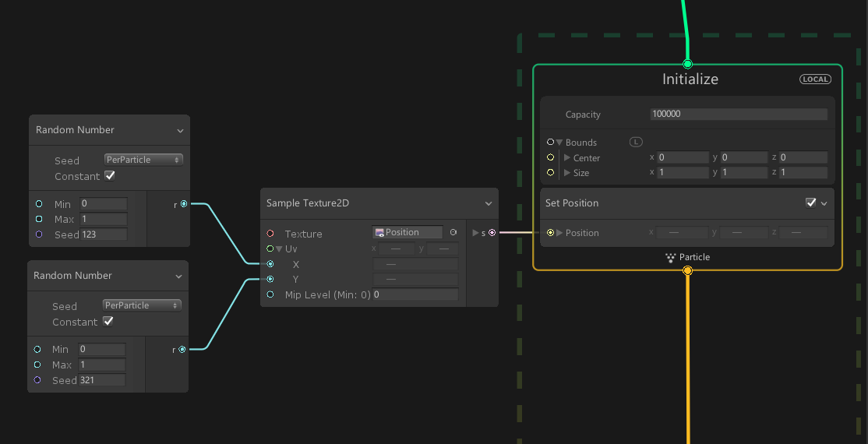
Task: Click the Particle icon below Set Position
Action: (x=670, y=257)
